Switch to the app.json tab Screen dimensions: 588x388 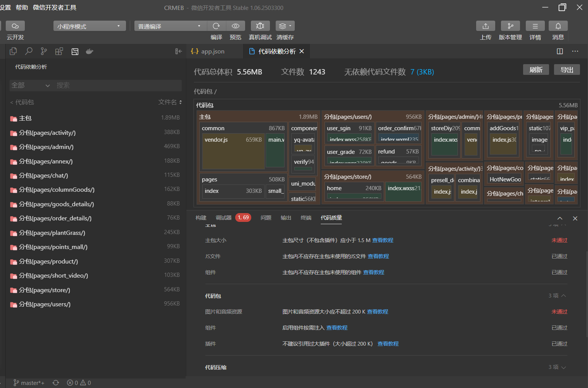tap(213, 51)
